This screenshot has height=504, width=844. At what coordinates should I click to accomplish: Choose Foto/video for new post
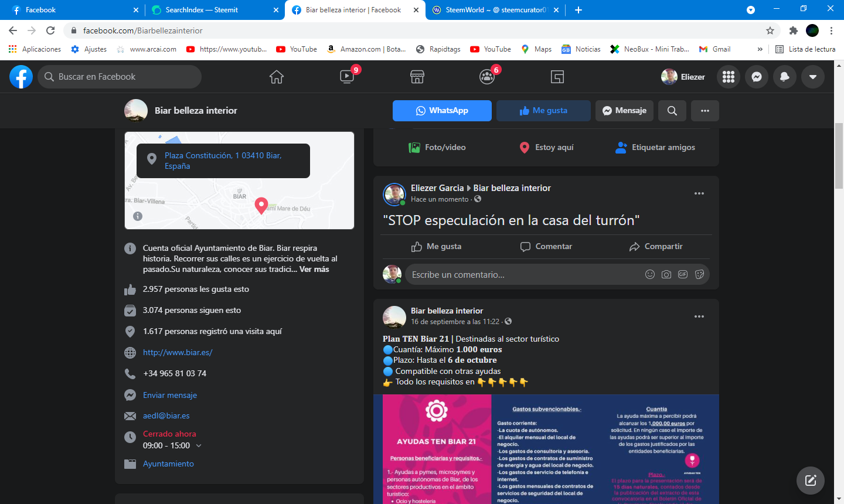[437, 148]
